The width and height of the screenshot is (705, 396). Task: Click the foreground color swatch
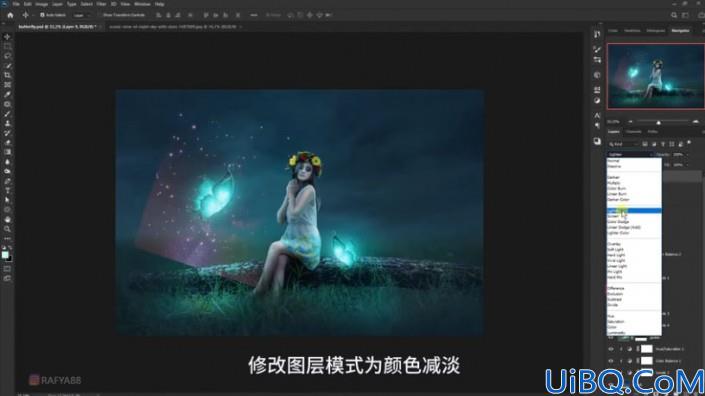pos(5,255)
